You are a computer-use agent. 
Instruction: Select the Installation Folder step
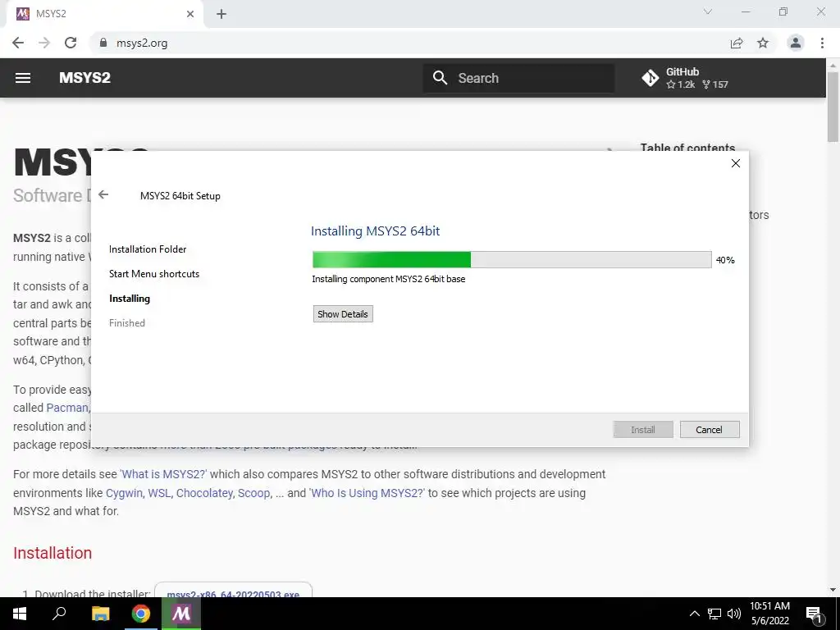[148, 249]
